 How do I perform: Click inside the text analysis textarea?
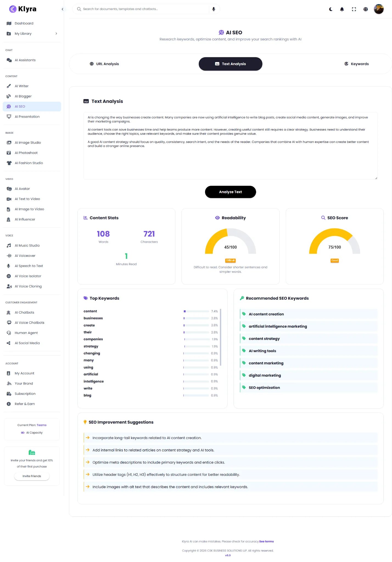[x=230, y=146]
